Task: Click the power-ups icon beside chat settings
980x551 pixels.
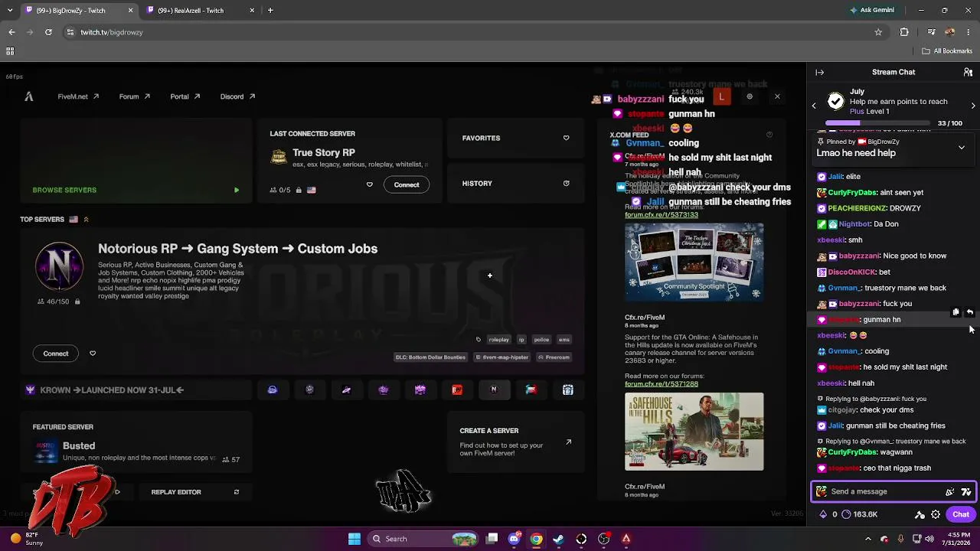Action: pyautogui.click(x=920, y=514)
